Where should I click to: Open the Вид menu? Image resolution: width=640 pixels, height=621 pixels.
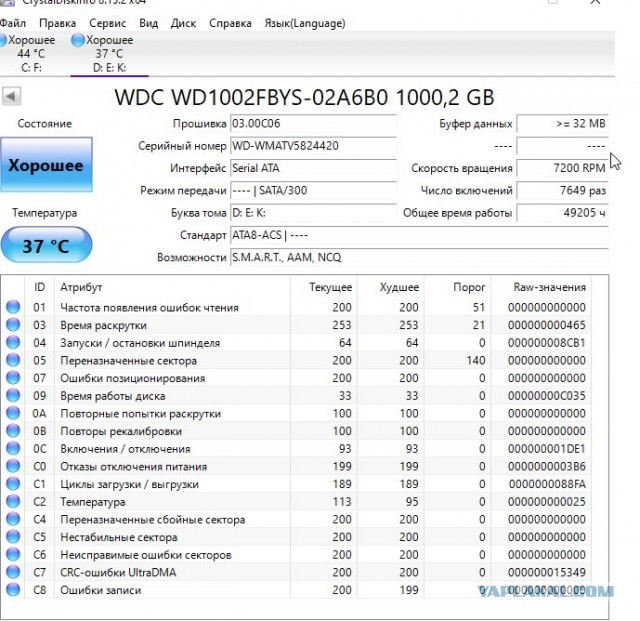coord(149,23)
